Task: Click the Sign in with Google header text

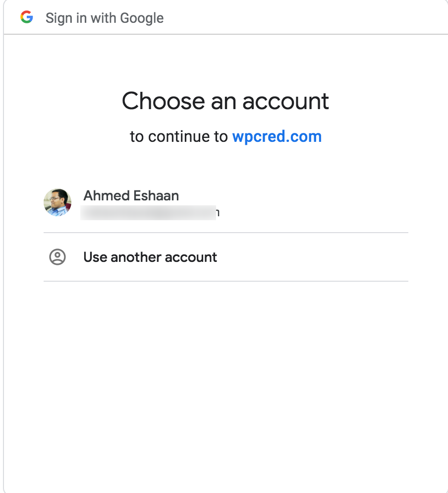Action: pos(105,18)
